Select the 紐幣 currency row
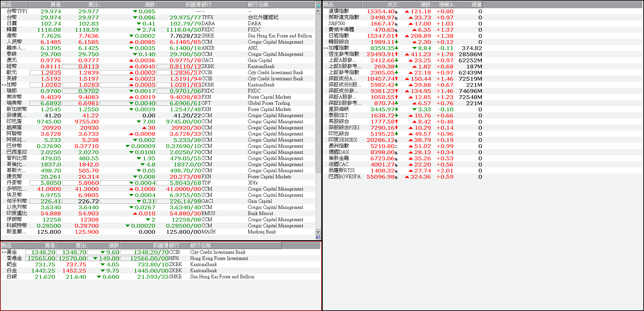This screenshot has height=311, width=644. 158,66
